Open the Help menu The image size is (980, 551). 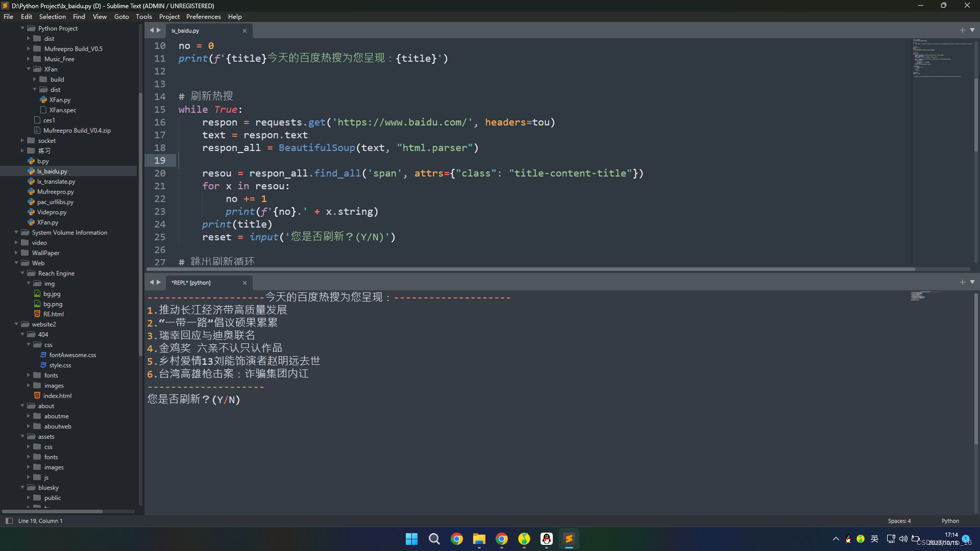(235, 16)
